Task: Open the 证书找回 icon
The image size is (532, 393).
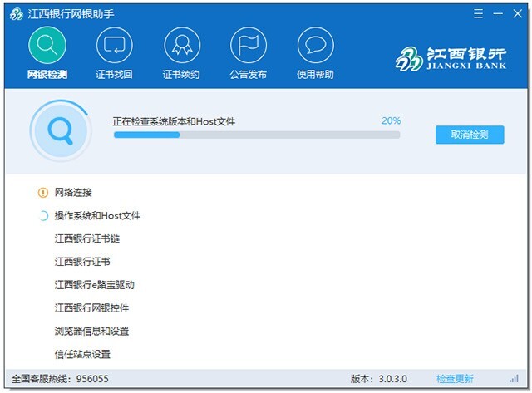Action: pyautogui.click(x=115, y=45)
